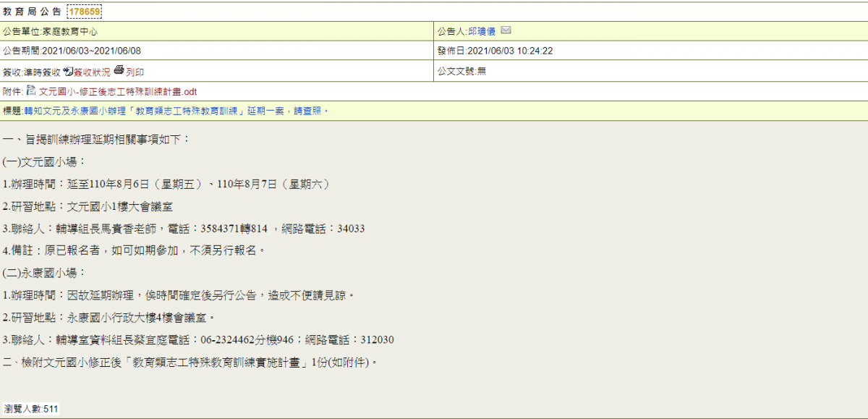
Task: Click the 準時簽收 status text
Action: 42,72
